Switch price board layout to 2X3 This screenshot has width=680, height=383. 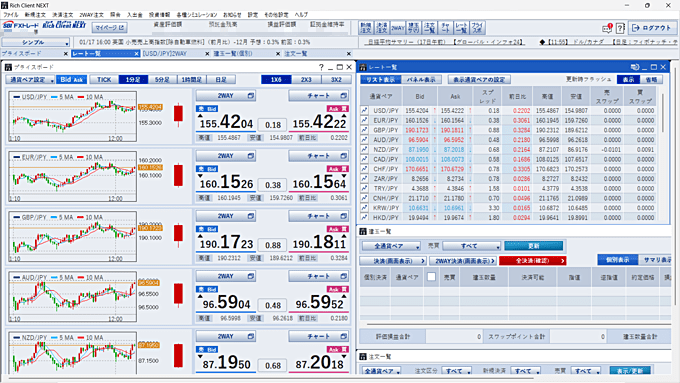pos(306,80)
